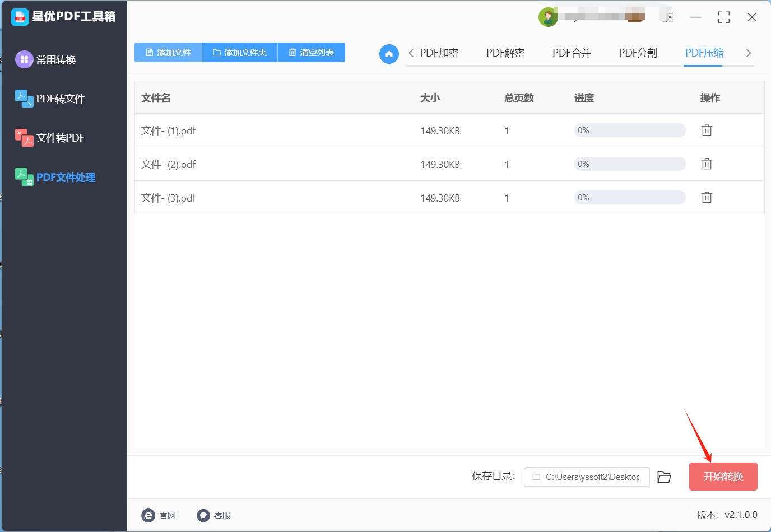Select the file name 文件- (2).pdf
The width and height of the screenshot is (771, 532).
169,164
